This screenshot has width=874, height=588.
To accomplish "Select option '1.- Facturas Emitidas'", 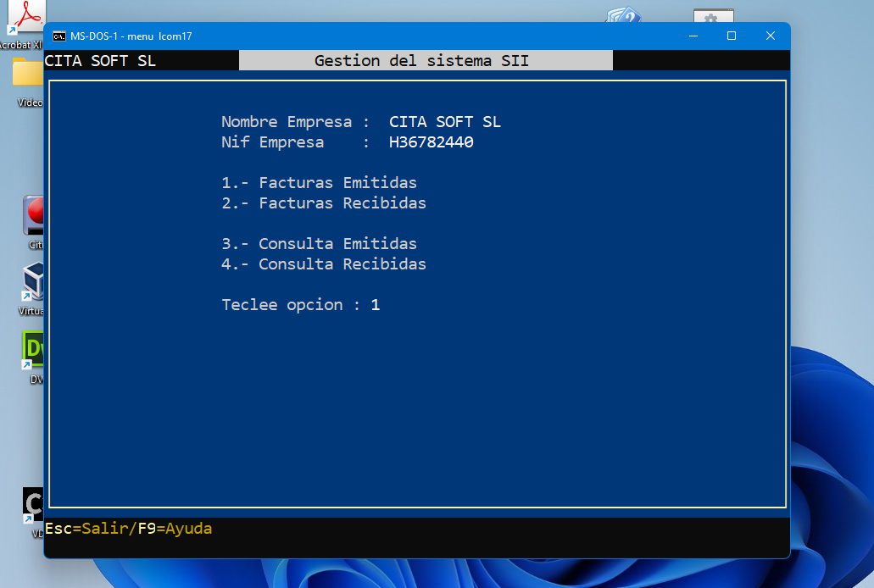I will (x=319, y=182).
